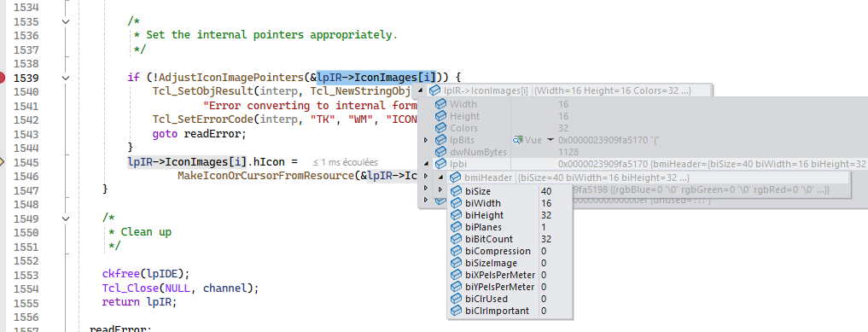Select the biBitCount value 32
The image size is (868, 332).
coord(546,239)
